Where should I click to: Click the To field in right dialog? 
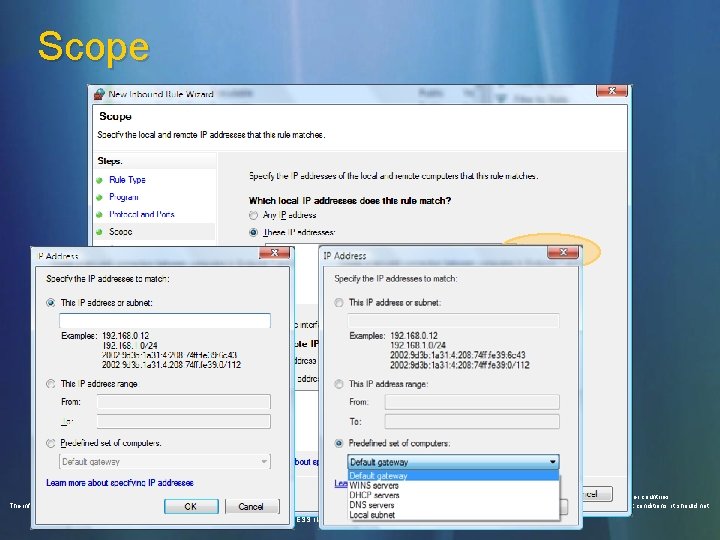click(472, 422)
